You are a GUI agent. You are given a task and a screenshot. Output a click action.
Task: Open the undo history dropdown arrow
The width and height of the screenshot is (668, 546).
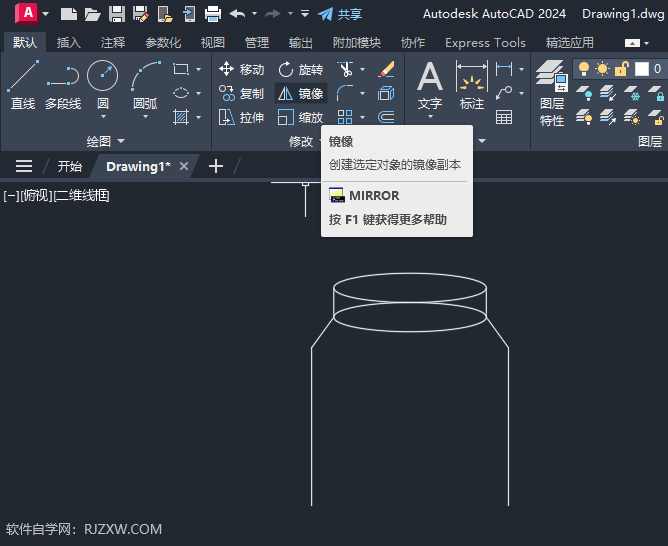(254, 14)
